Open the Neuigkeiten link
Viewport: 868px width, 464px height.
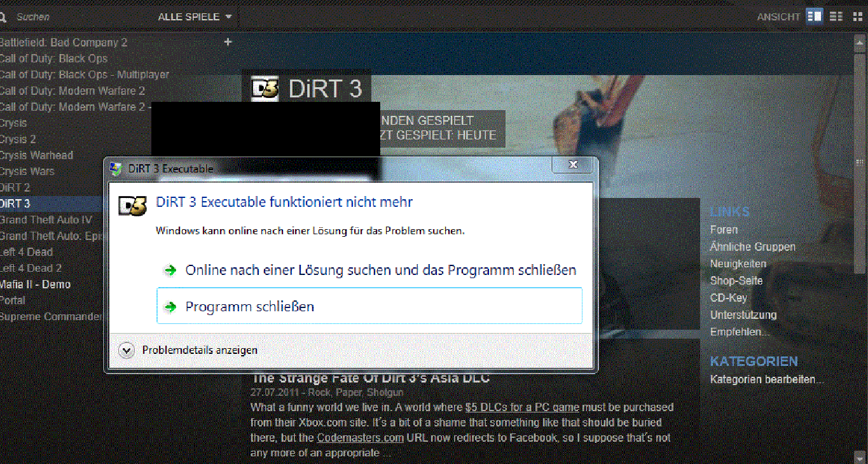738,264
